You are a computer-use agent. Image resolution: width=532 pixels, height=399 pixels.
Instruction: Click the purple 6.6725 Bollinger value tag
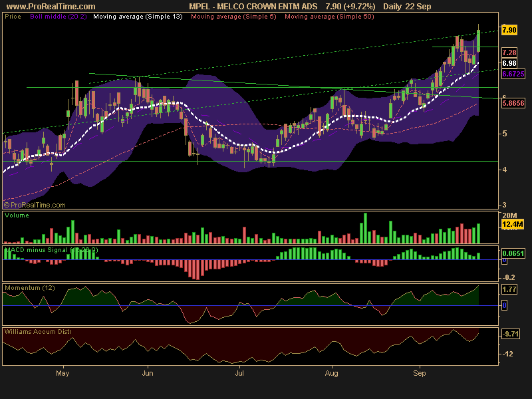click(513, 74)
